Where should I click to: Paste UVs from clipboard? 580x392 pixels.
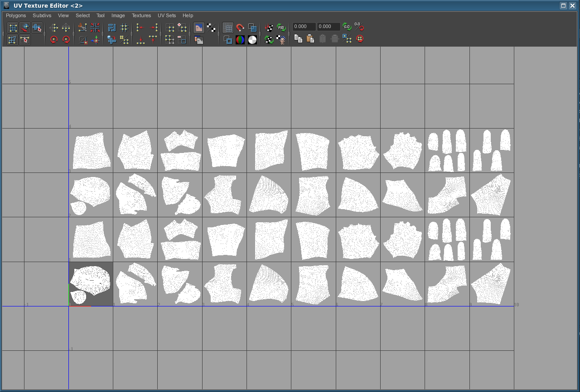pos(310,38)
